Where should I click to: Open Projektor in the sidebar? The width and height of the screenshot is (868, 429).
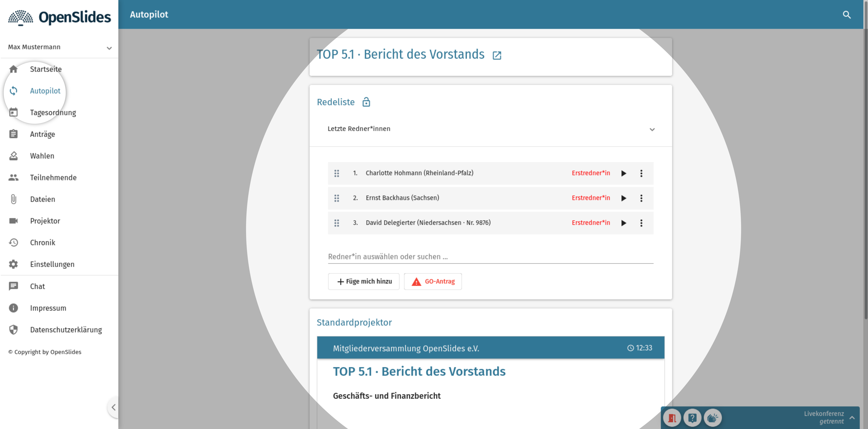60,221
